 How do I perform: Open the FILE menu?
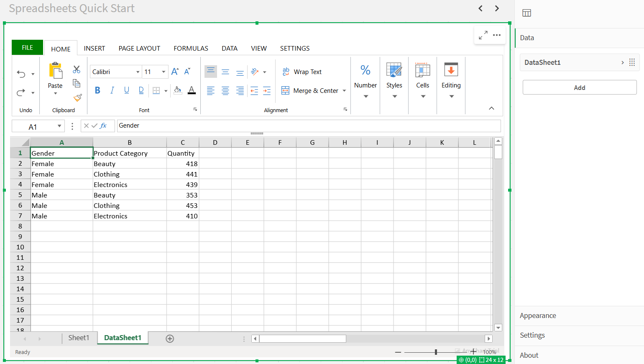[27, 47]
